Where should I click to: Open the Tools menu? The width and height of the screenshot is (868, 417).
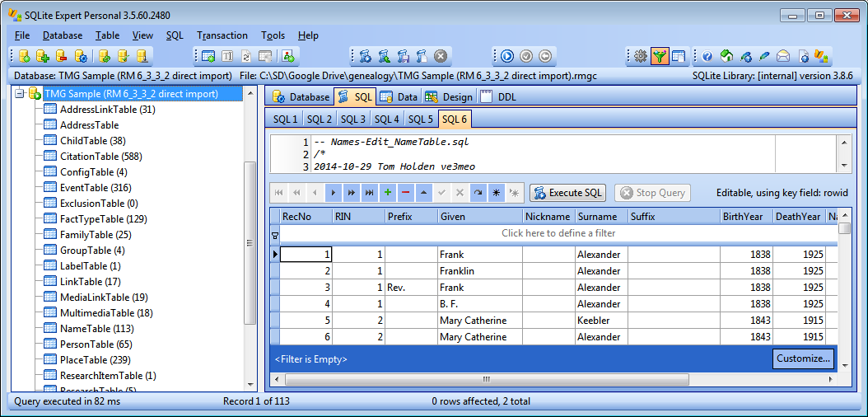pos(273,35)
